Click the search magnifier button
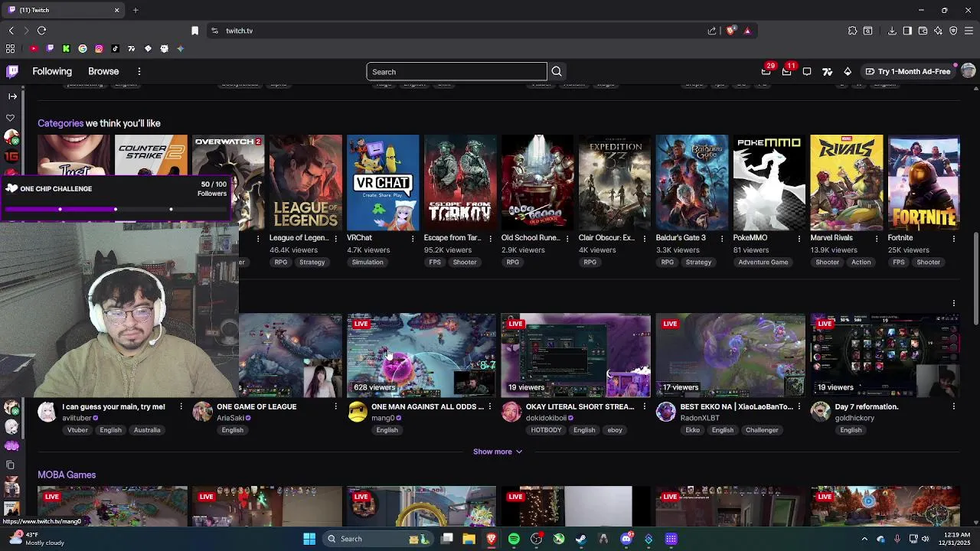Viewport: 980px width, 551px height. 557,72
